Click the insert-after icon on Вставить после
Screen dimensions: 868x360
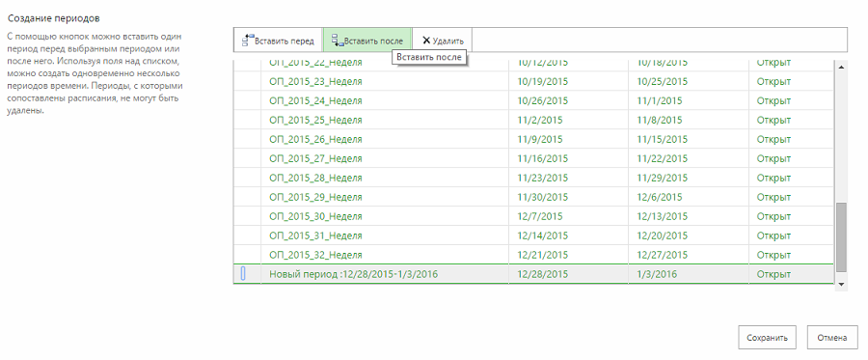coord(338,41)
